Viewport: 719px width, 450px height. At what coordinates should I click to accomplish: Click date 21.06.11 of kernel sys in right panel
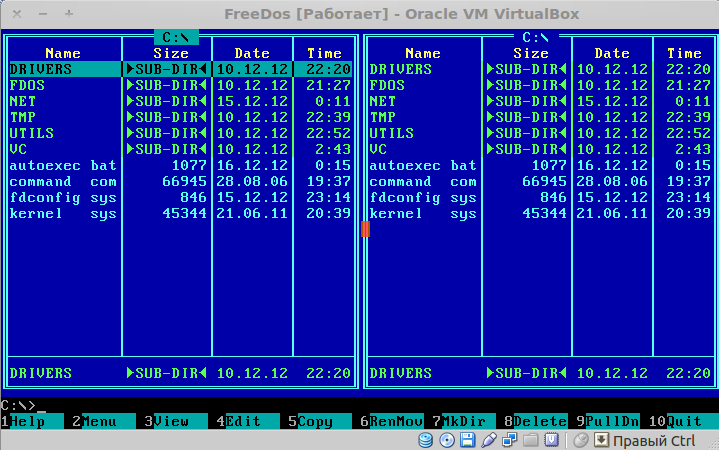(612, 214)
